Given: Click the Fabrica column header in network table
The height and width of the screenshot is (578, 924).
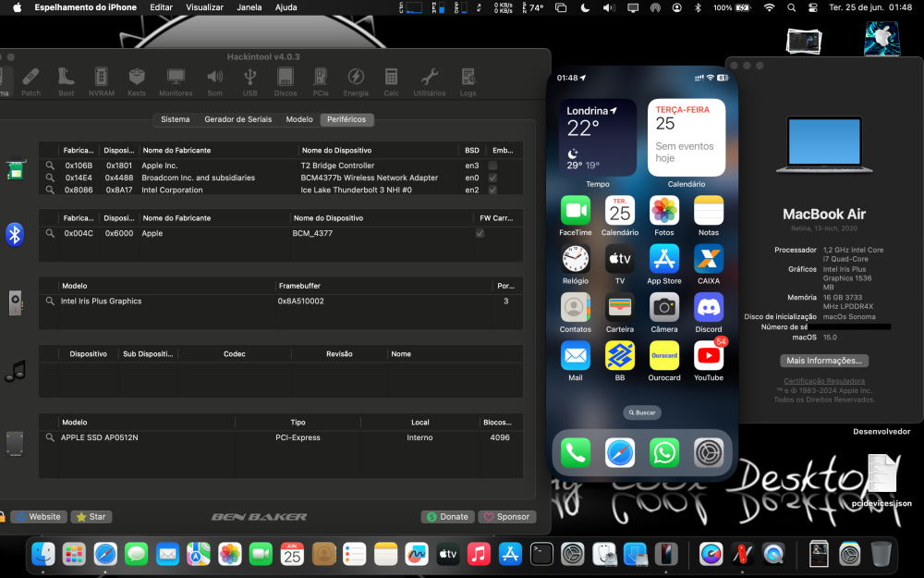Looking at the screenshot, I should (x=79, y=151).
